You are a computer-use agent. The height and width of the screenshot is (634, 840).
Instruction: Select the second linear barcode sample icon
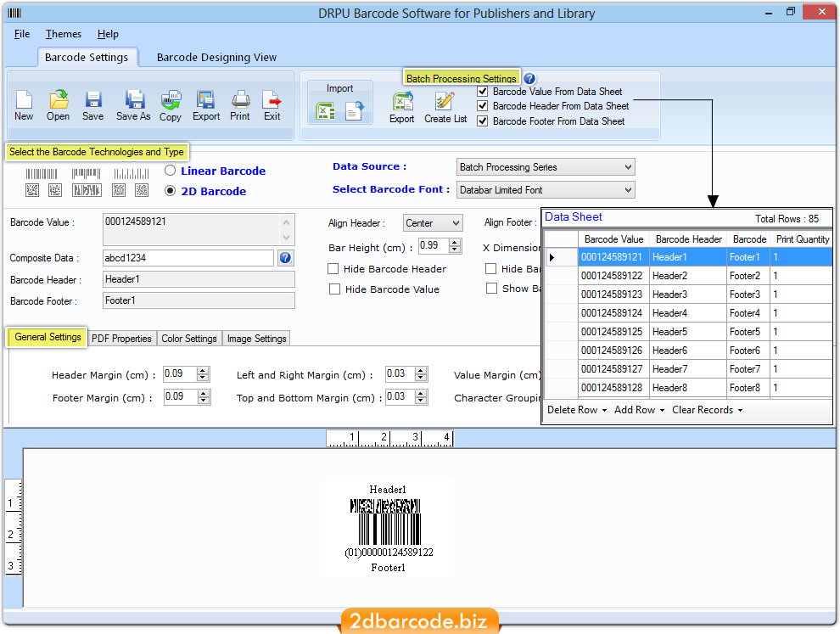point(87,174)
